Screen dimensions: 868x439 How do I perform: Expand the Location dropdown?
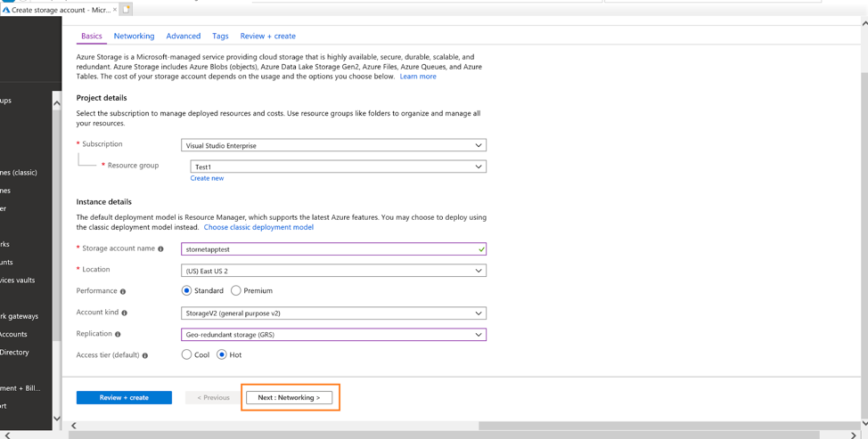pos(333,271)
